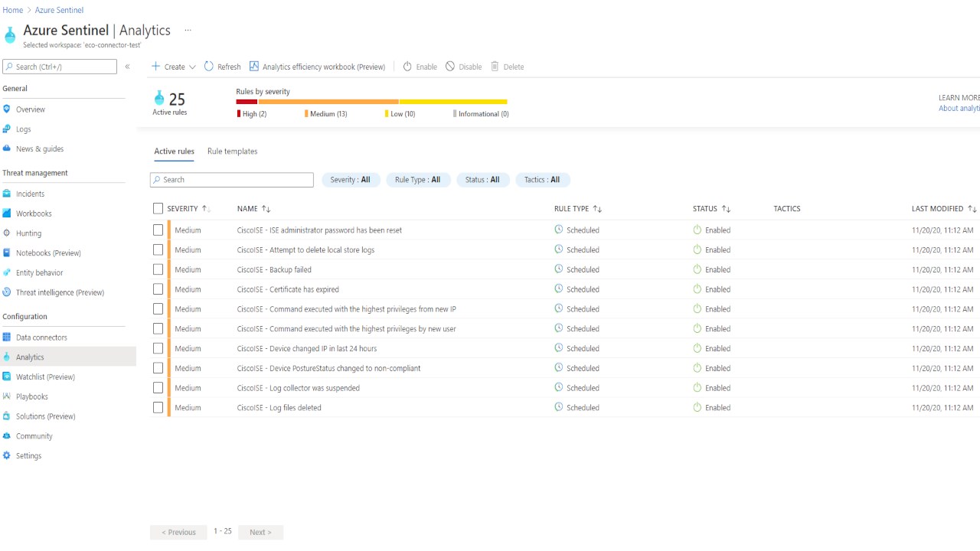Click the orange Medium severity bar segment
The image size is (980, 551).
click(x=328, y=102)
